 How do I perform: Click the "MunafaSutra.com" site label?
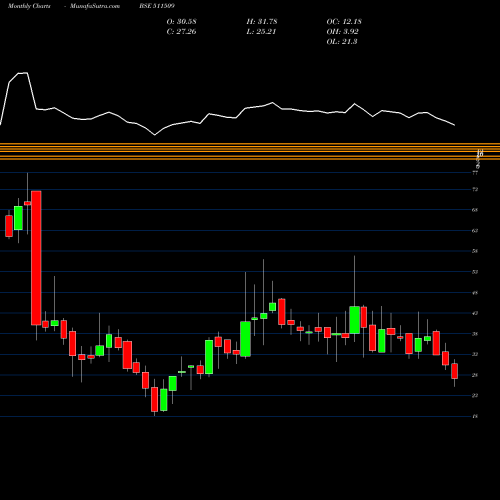tap(95, 6)
